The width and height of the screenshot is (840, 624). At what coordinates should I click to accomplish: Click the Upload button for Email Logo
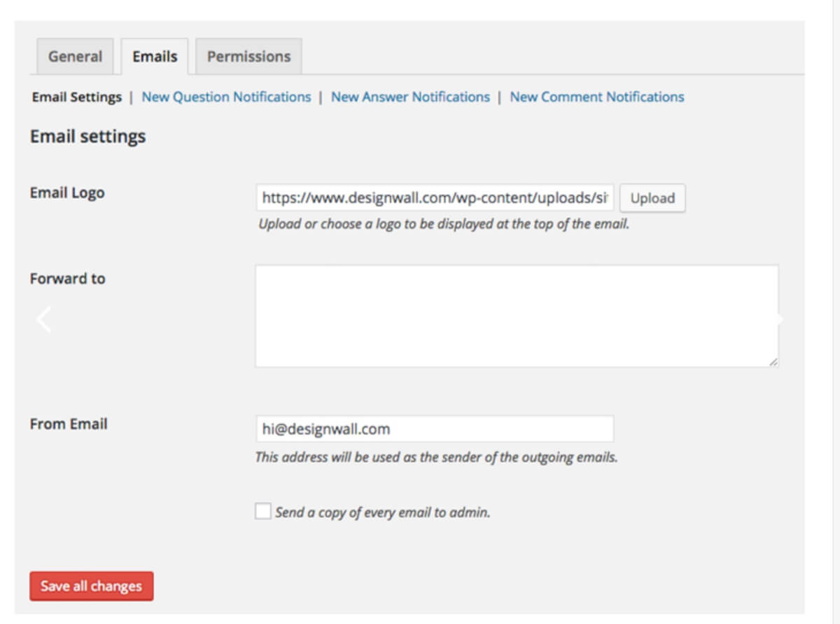tap(652, 197)
